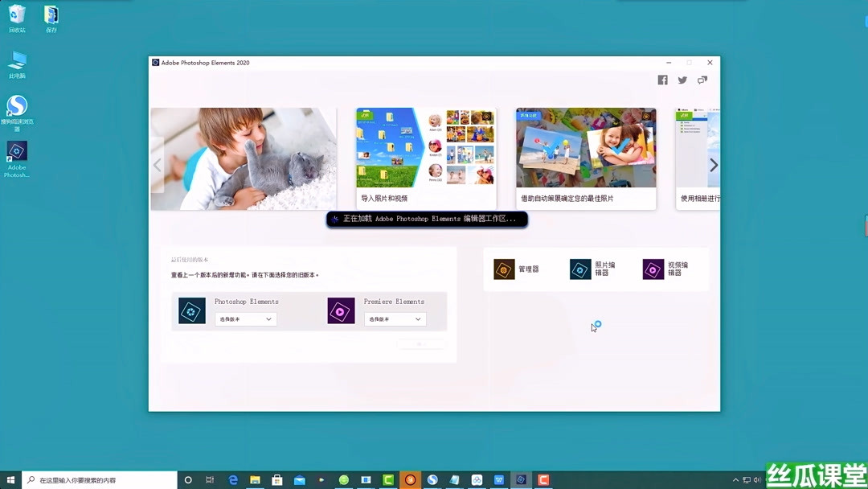Click the Twitter icon near the window top
This screenshot has width=868, height=489.
coord(682,80)
